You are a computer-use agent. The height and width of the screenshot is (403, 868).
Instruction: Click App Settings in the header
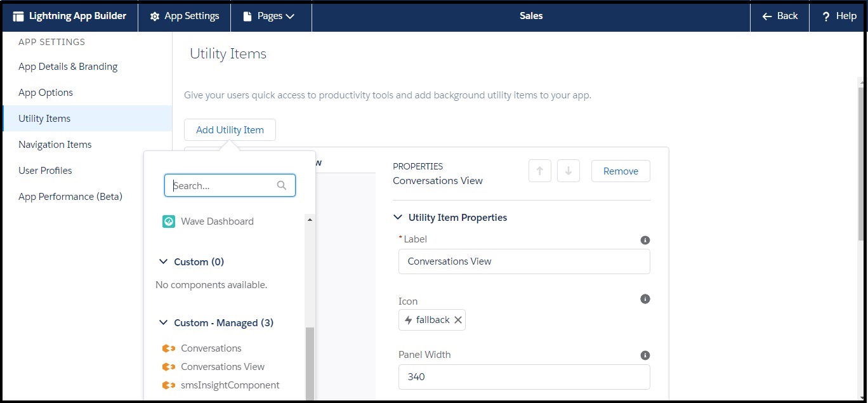[192, 17]
